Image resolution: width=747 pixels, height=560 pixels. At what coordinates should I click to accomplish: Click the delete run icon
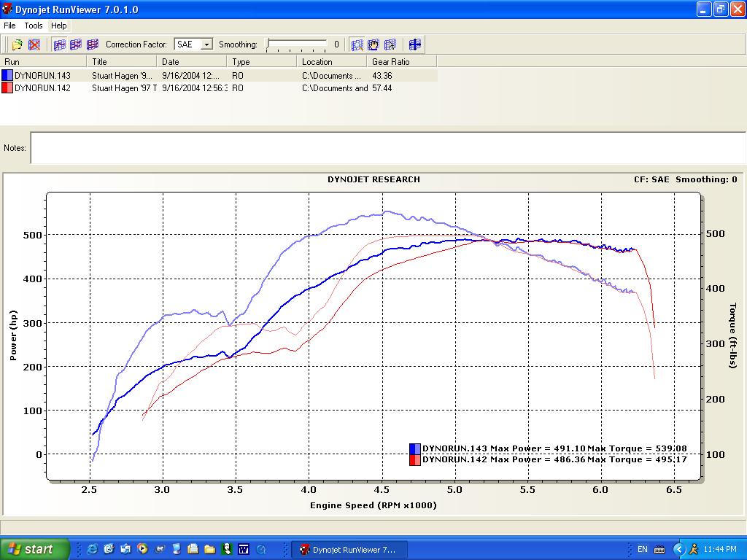click(35, 44)
